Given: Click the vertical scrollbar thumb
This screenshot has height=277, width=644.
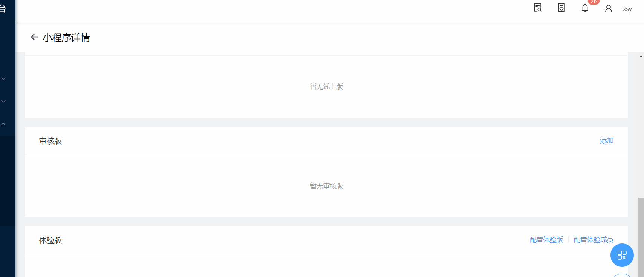Looking at the screenshot, I should [641, 237].
